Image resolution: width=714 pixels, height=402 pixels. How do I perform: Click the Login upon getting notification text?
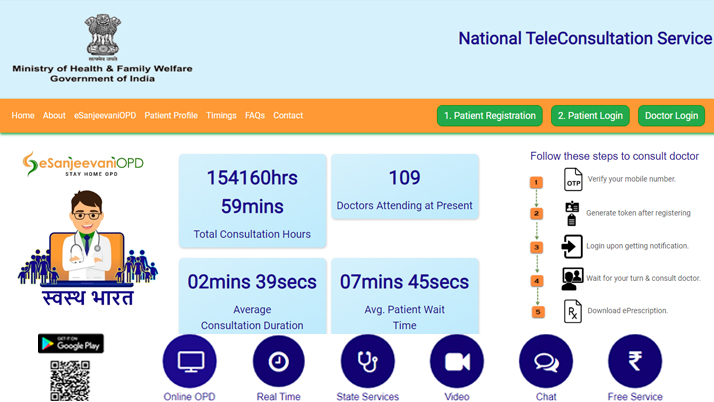(637, 246)
